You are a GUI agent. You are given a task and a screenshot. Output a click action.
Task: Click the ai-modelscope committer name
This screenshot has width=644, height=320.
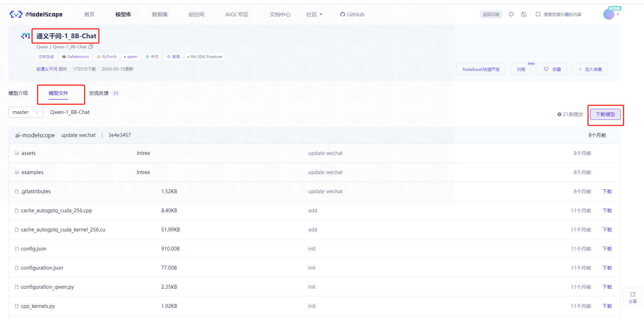(x=35, y=135)
